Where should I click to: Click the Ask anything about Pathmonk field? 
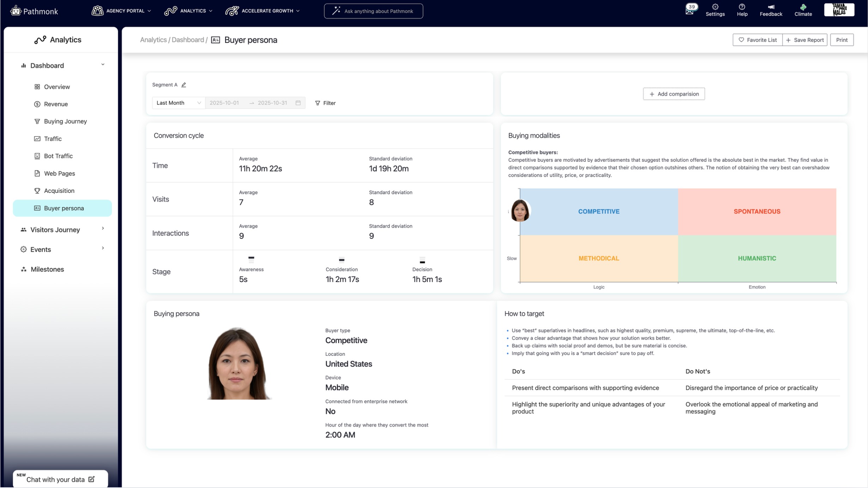(373, 11)
